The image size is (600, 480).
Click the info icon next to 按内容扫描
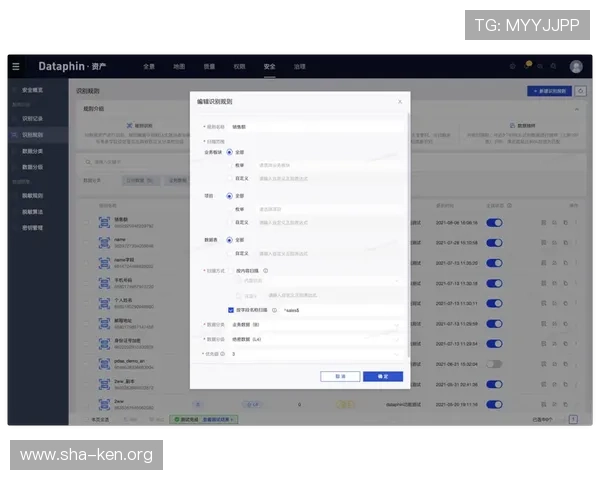[266, 270]
